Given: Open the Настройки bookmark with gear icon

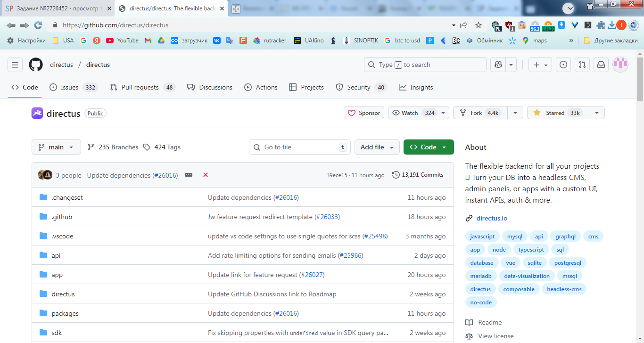Looking at the screenshot, I should pos(26,41).
